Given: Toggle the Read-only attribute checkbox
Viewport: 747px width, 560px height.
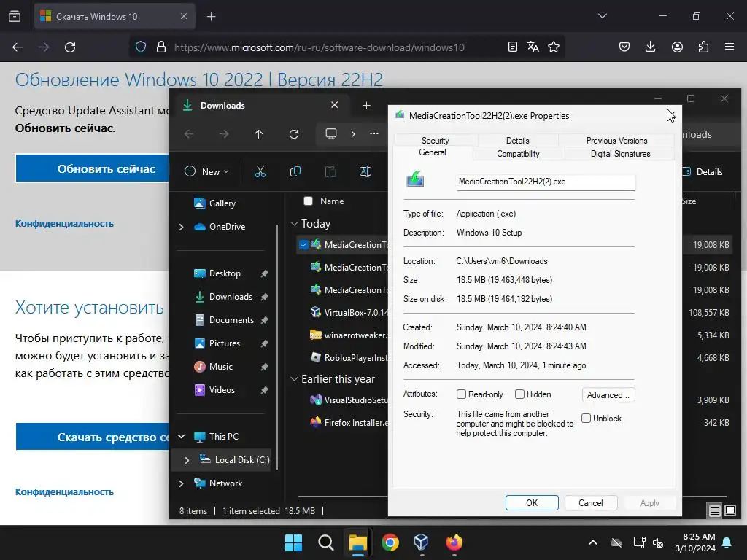Looking at the screenshot, I should pyautogui.click(x=461, y=394).
